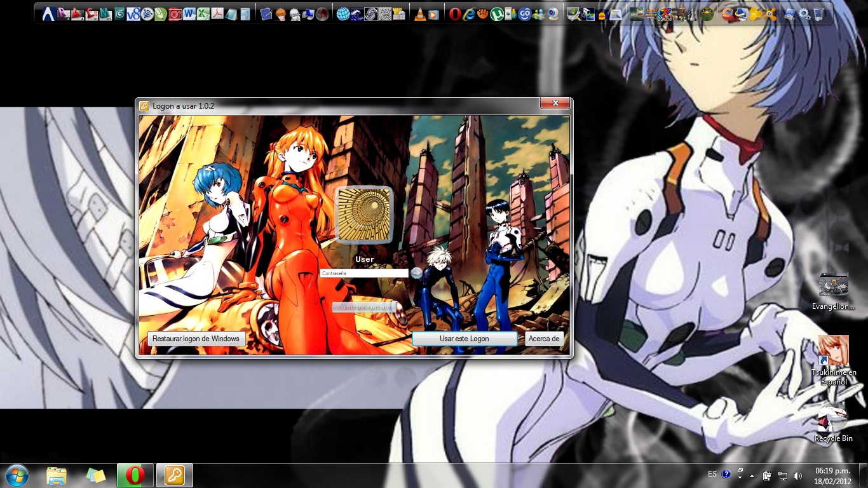This screenshot has height=488, width=868.
Task: Open the volume speaker tray icon
Action: pyautogui.click(x=797, y=475)
